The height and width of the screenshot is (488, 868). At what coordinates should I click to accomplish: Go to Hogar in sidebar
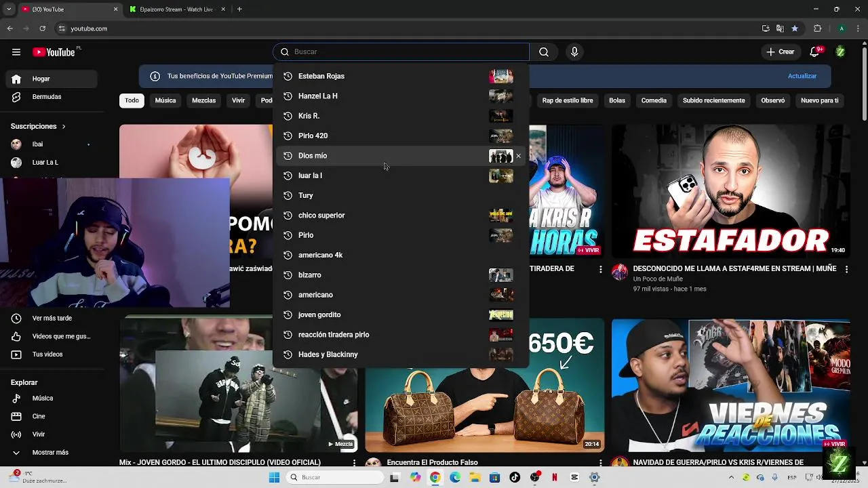tap(52, 79)
